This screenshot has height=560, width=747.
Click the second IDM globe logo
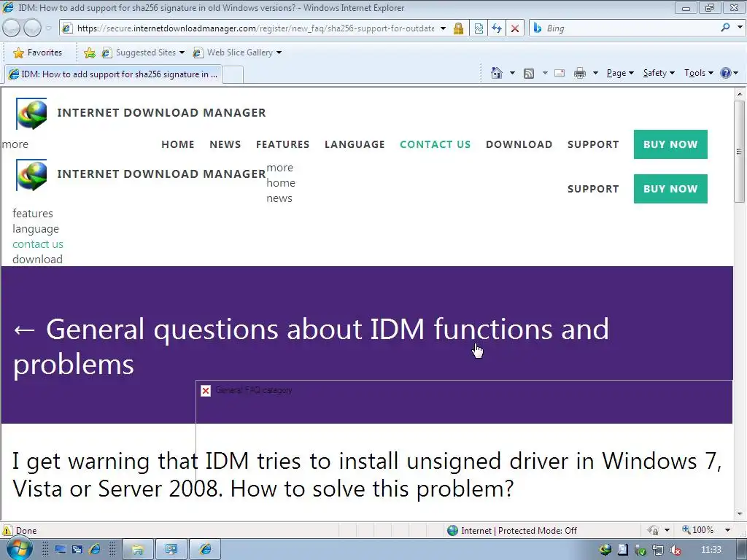[31, 175]
